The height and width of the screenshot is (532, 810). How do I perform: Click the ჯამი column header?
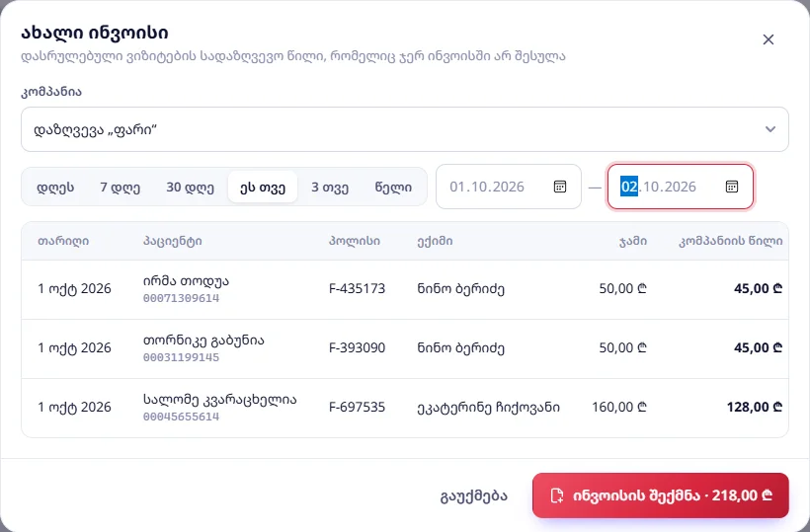tap(633, 241)
